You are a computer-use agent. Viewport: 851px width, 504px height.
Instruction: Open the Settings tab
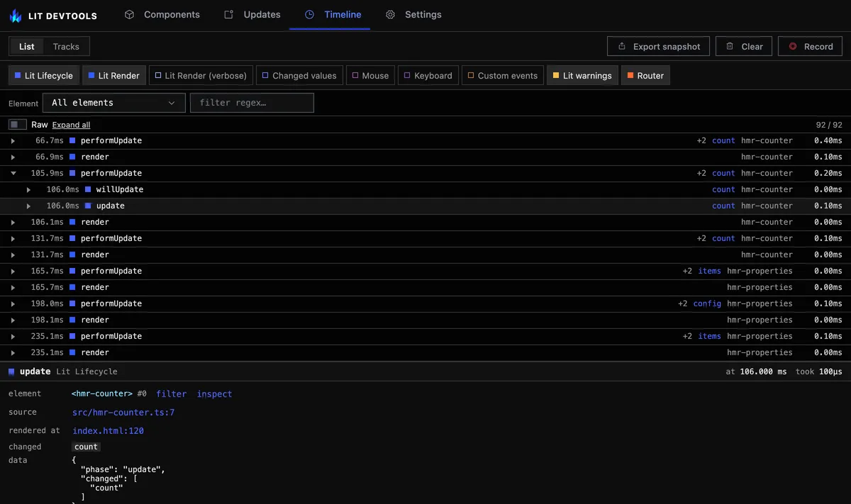[413, 14]
